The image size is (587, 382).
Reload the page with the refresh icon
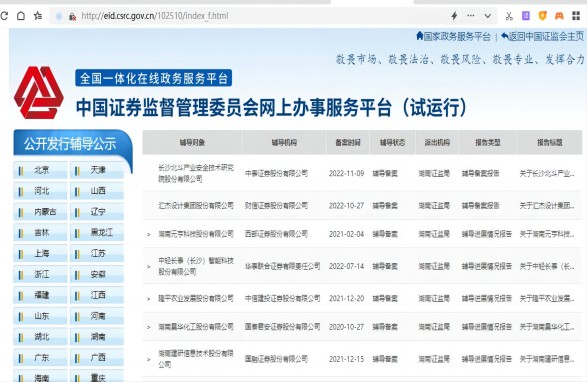4,16
